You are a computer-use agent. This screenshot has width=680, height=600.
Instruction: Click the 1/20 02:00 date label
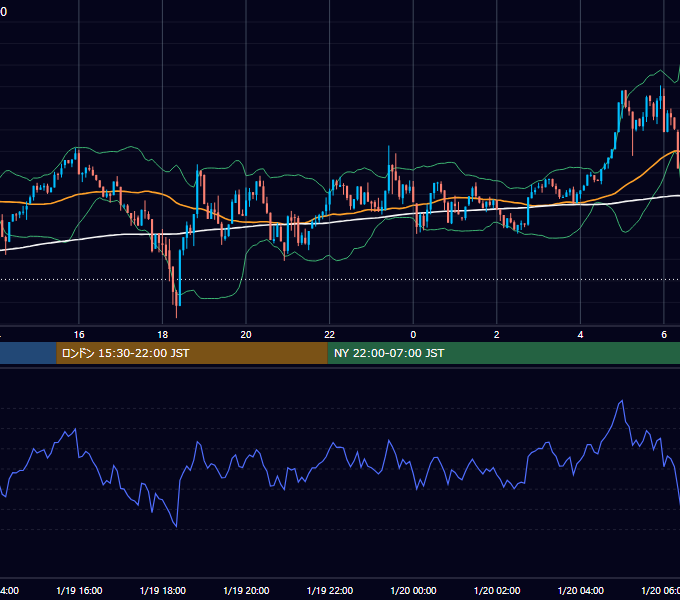pos(497,590)
